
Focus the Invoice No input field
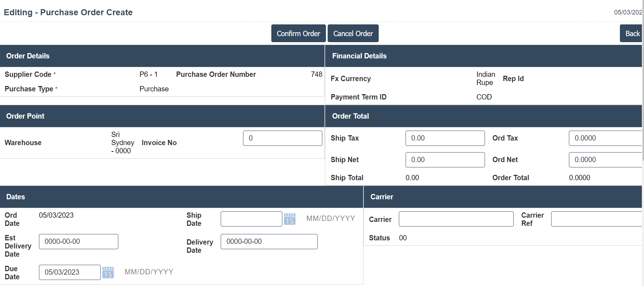coord(282,138)
